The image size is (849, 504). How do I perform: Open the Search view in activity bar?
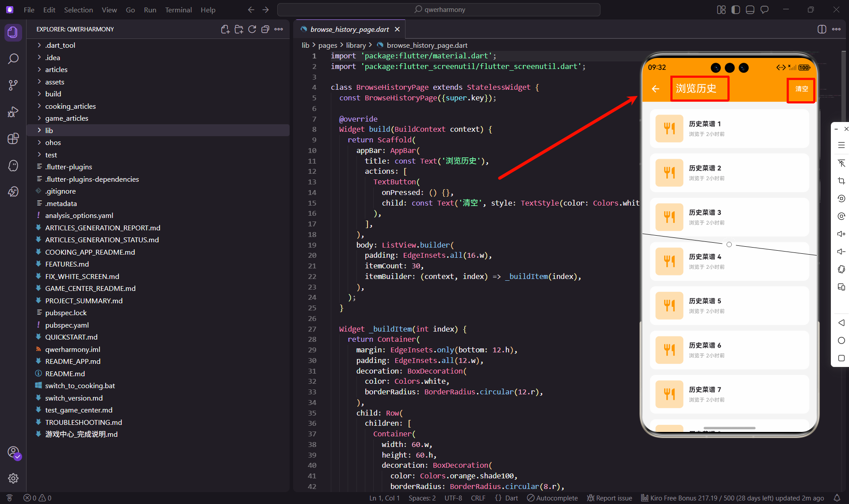[x=13, y=59]
